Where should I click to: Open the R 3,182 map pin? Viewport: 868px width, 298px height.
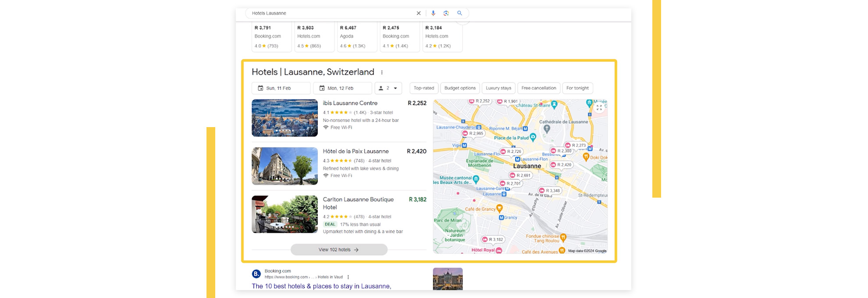pos(493,239)
